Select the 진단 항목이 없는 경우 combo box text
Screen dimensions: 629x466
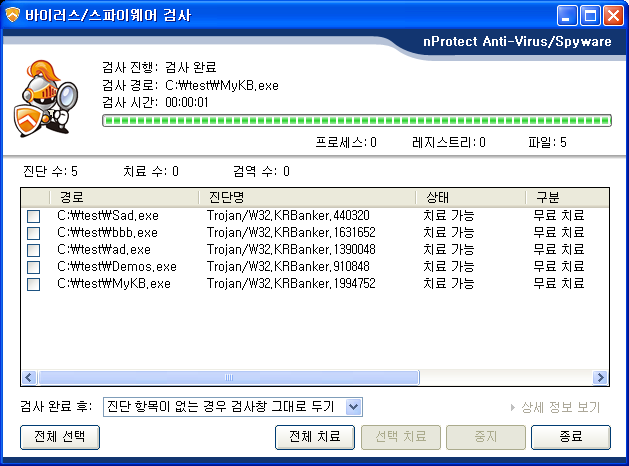coord(221,407)
